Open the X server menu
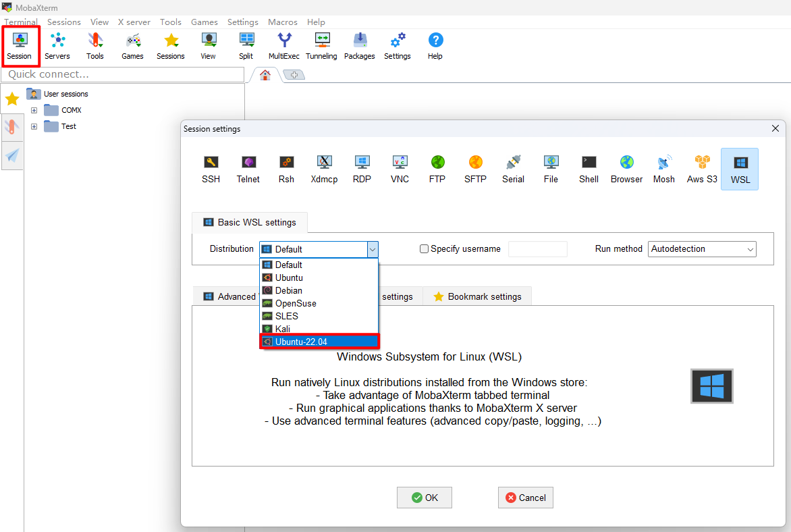 click(134, 22)
